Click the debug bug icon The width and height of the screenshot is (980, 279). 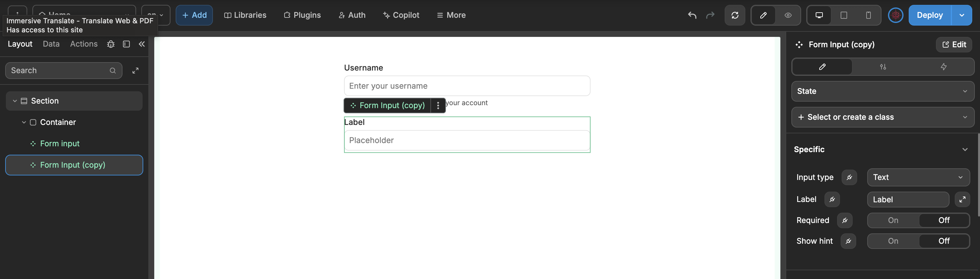(111, 44)
